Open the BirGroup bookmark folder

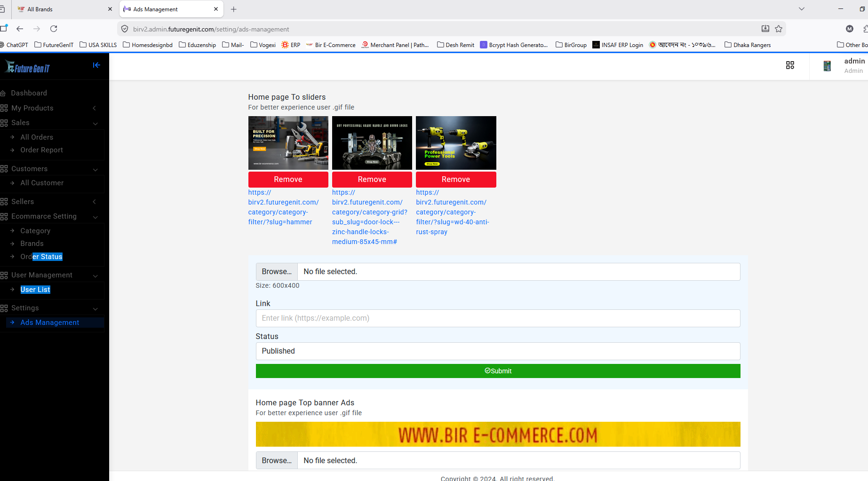571,45
